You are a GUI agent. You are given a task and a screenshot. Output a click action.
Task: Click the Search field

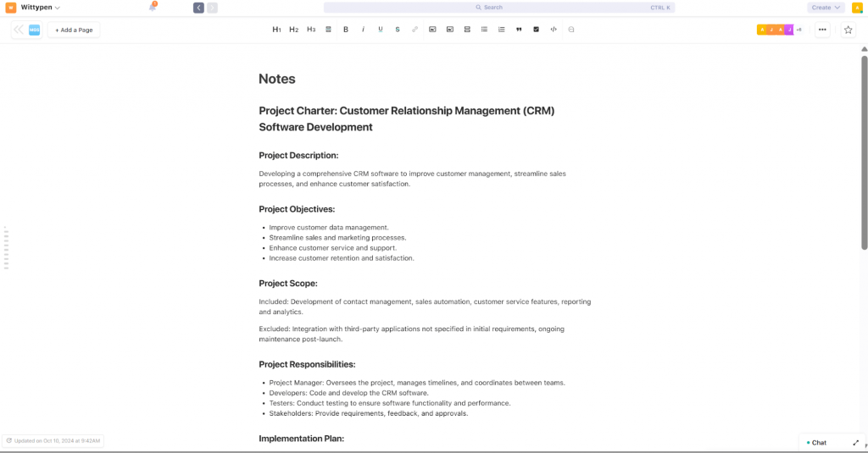(499, 8)
